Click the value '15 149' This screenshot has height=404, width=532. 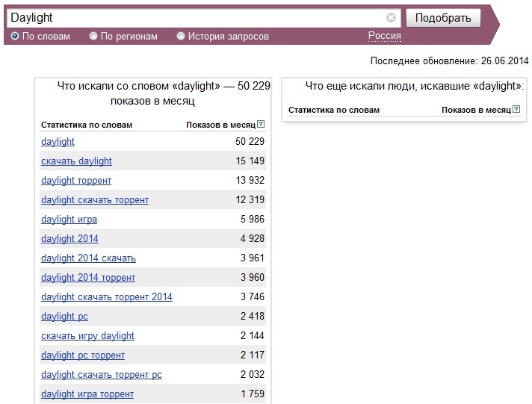tap(250, 161)
